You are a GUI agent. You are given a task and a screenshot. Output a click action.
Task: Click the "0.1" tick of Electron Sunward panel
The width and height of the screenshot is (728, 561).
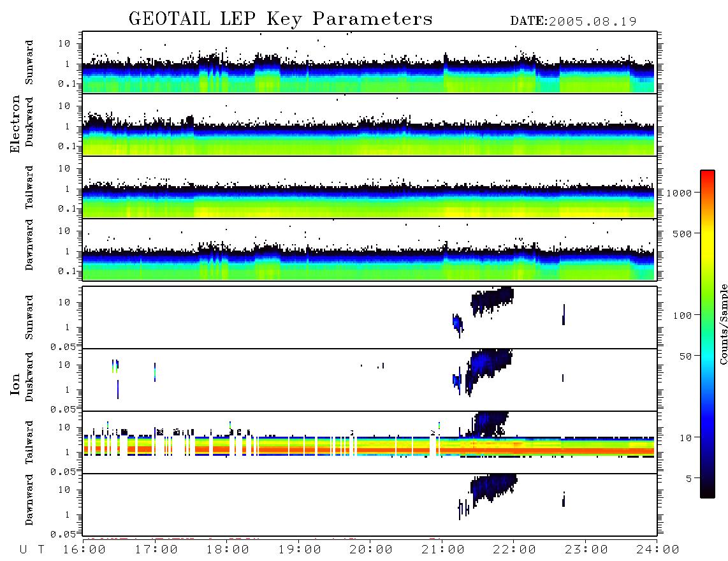coord(68,84)
